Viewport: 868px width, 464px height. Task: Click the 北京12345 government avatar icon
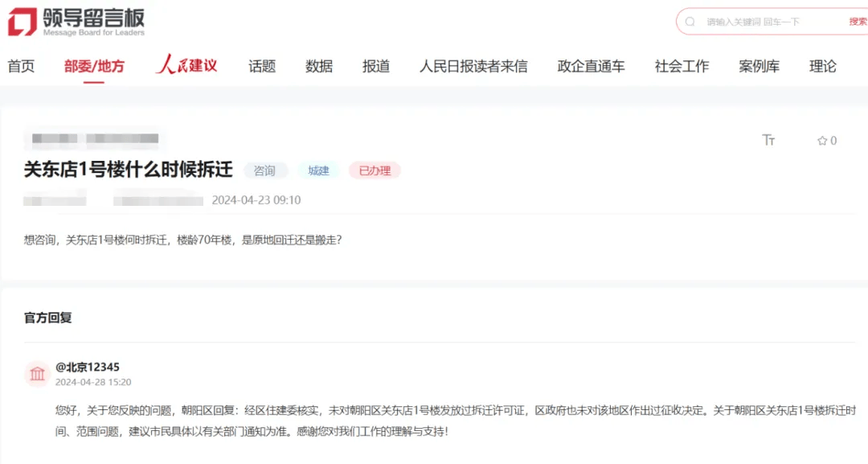(37, 374)
